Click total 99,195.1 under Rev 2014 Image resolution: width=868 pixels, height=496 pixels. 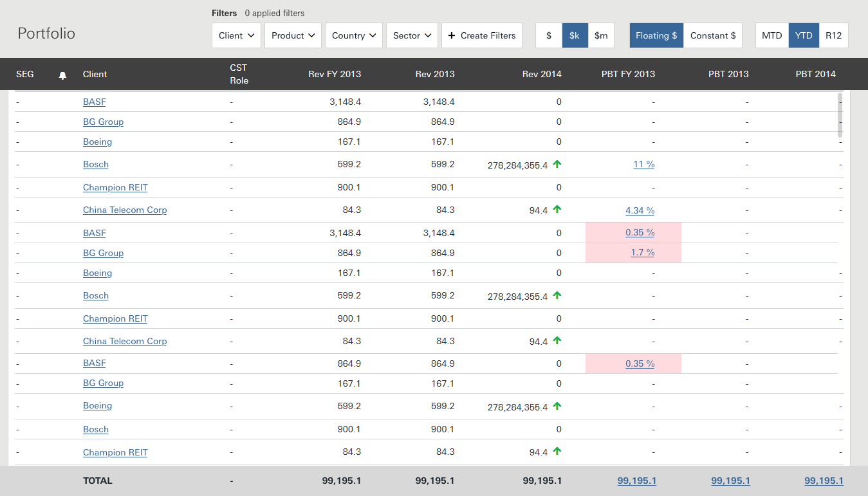click(x=542, y=481)
